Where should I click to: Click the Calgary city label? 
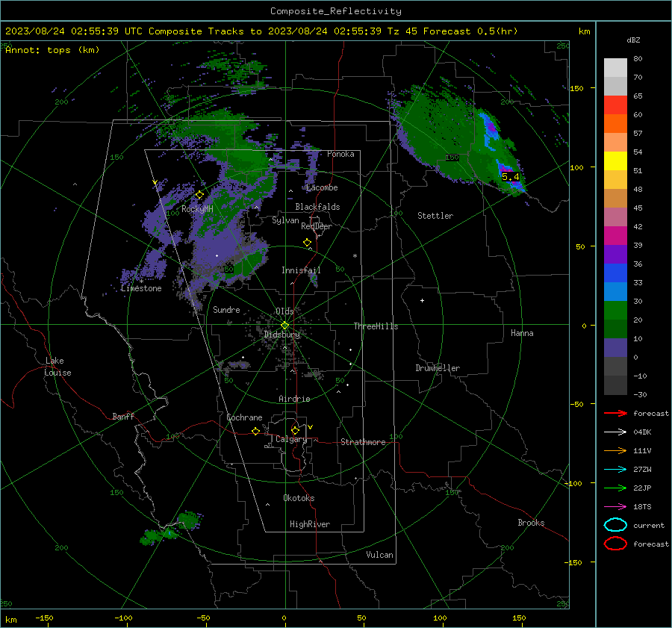coord(291,439)
